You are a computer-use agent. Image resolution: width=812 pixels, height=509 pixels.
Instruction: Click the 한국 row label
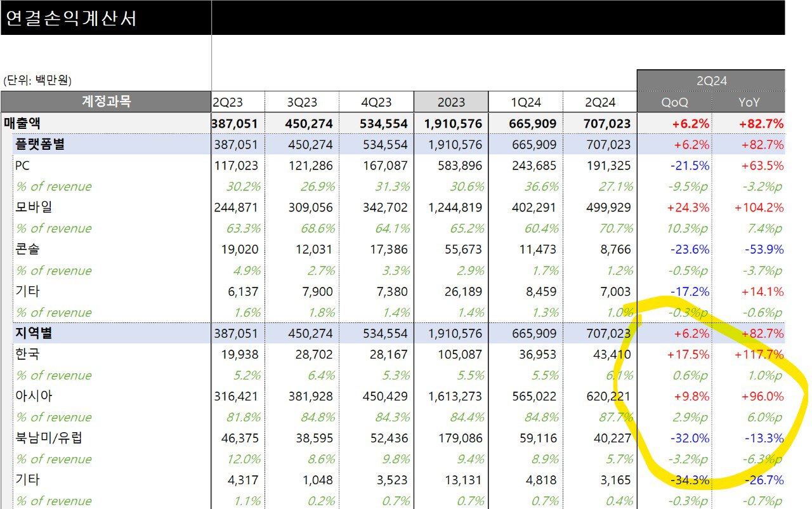tap(27, 354)
